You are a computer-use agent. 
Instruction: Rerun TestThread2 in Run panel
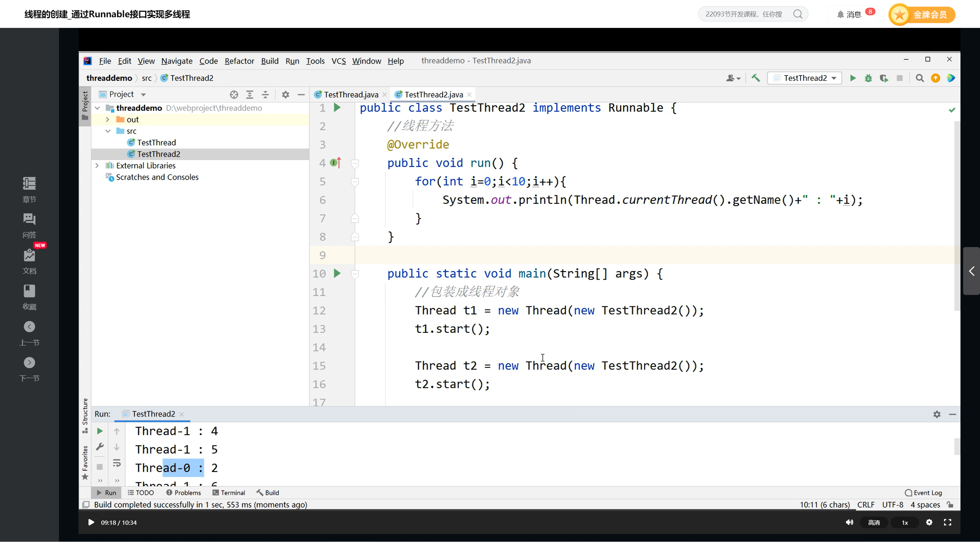point(100,431)
